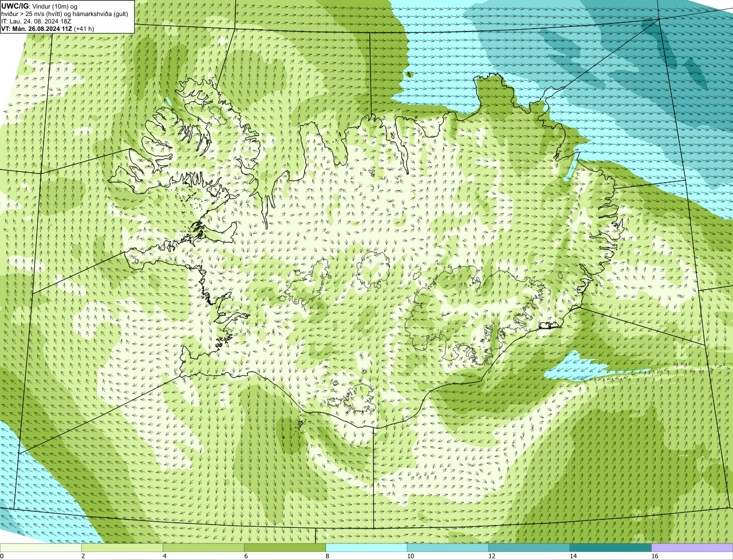
Task: Click the 8–10 m/s light cyan scale swatch
Action: (x=366, y=547)
